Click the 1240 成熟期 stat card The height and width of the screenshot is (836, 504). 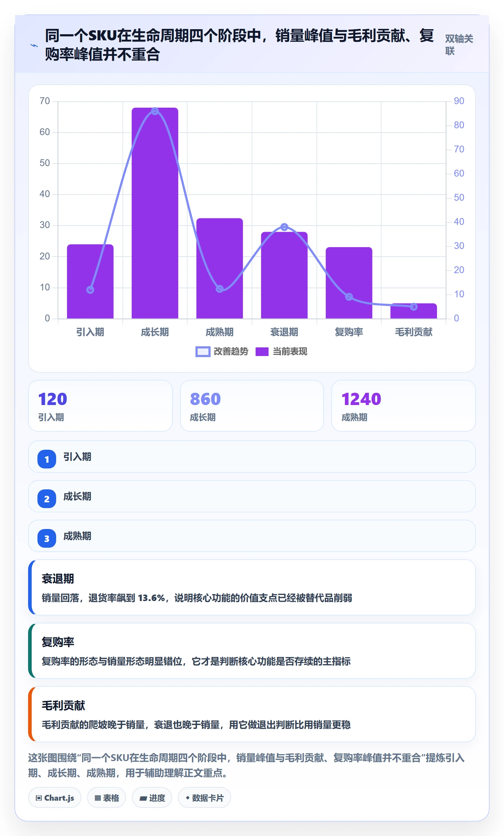(x=404, y=406)
